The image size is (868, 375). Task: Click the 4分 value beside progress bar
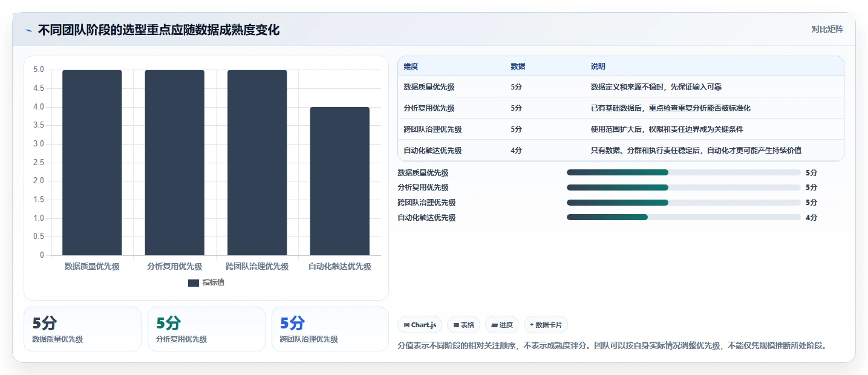(x=811, y=218)
